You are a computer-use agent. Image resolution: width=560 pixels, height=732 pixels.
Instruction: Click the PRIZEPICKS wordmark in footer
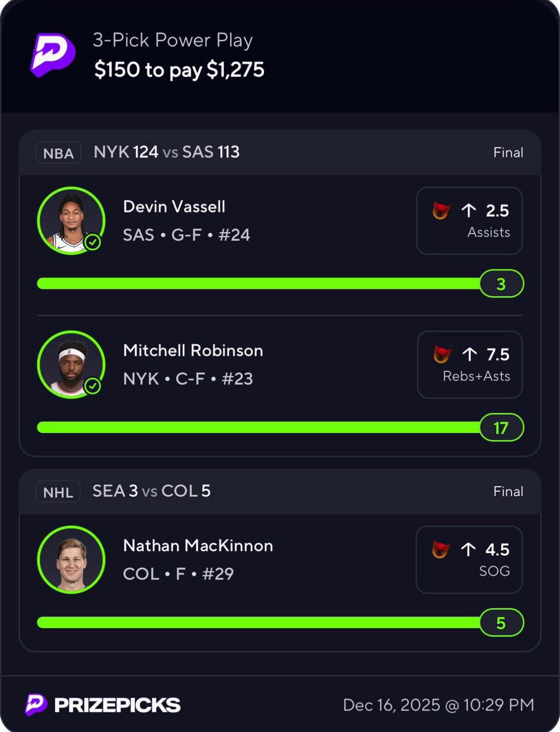pyautogui.click(x=117, y=705)
